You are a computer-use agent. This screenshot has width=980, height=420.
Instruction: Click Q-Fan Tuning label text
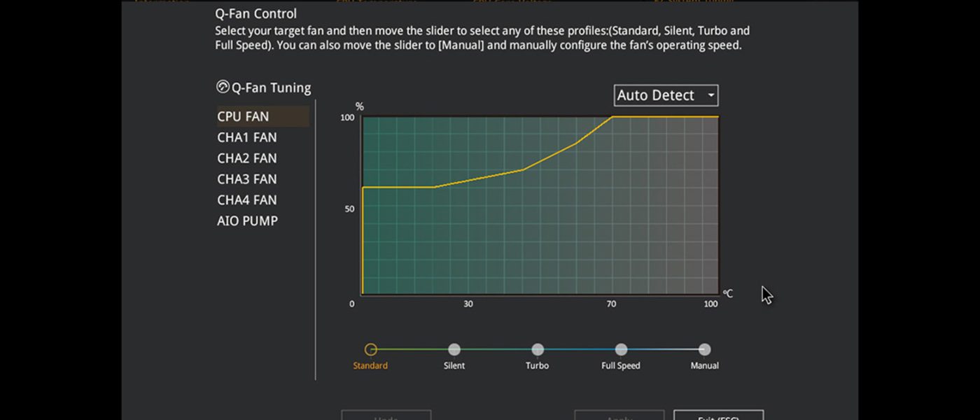pyautogui.click(x=272, y=88)
